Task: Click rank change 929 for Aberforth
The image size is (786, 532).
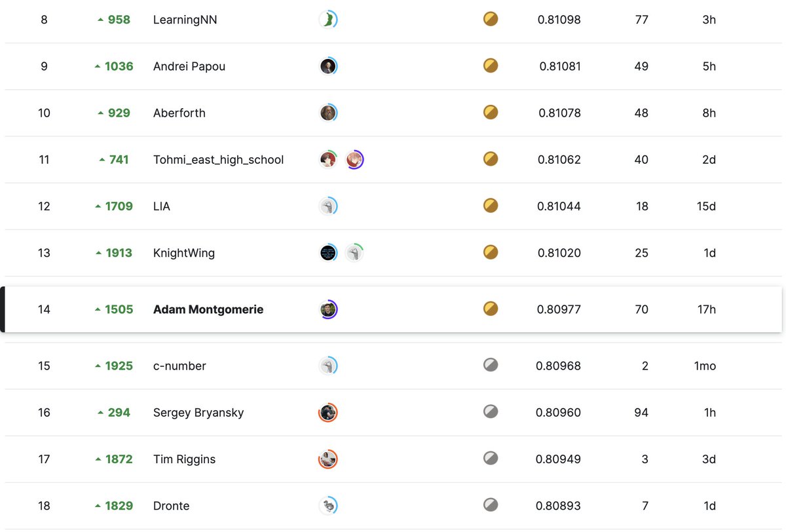Action: click(x=114, y=113)
